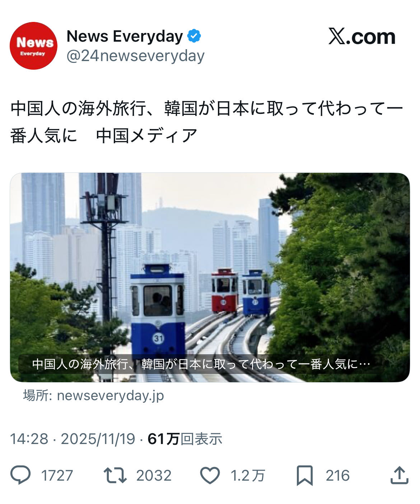View the 61万回表示 view count
Viewport: 420px width, 504px height.
pyautogui.click(x=185, y=439)
